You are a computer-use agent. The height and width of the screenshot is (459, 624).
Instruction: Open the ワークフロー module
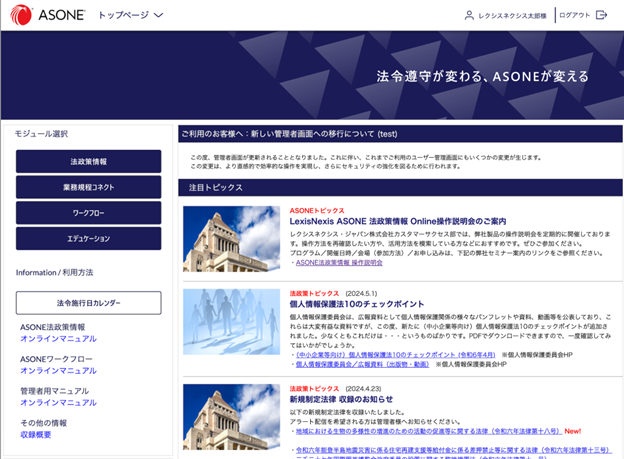(x=88, y=213)
